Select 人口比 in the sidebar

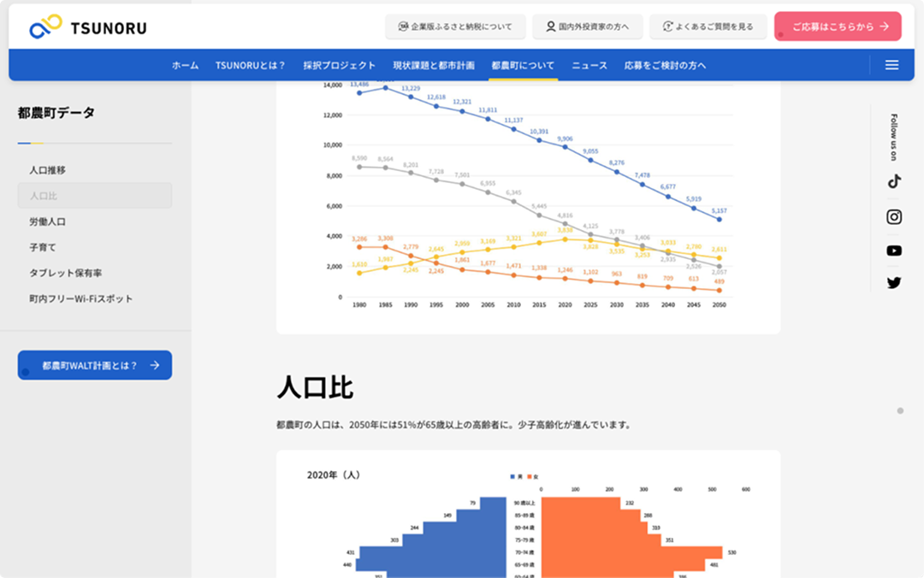95,196
